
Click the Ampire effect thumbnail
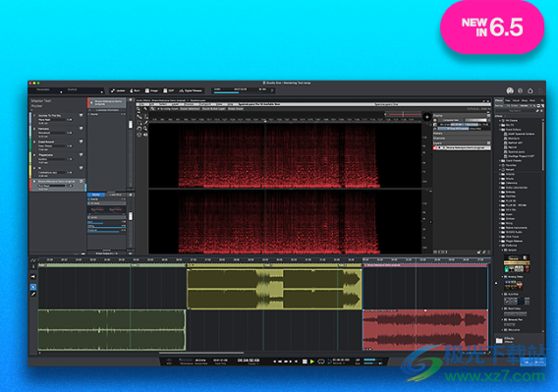[x=517, y=264]
